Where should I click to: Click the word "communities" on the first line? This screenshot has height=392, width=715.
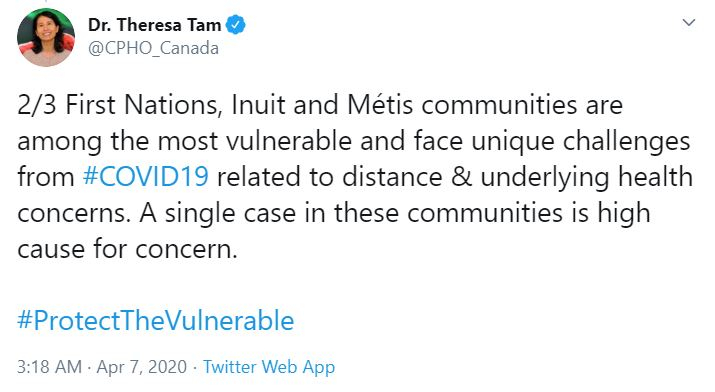[x=499, y=105]
